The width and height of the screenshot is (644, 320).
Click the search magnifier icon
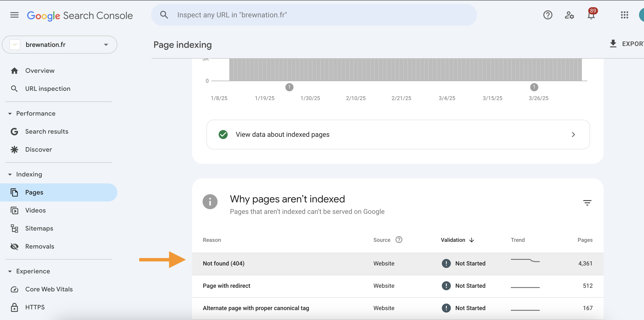pos(164,15)
